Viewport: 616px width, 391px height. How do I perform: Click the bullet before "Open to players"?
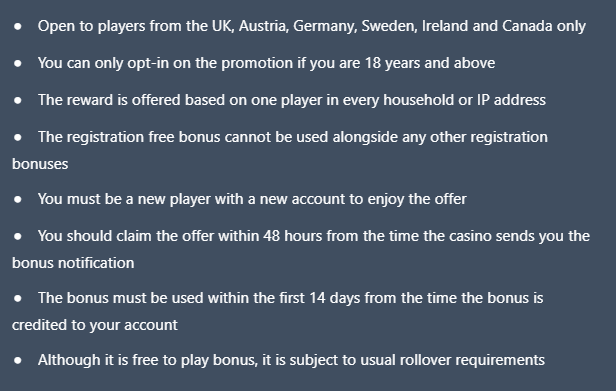coord(18,27)
